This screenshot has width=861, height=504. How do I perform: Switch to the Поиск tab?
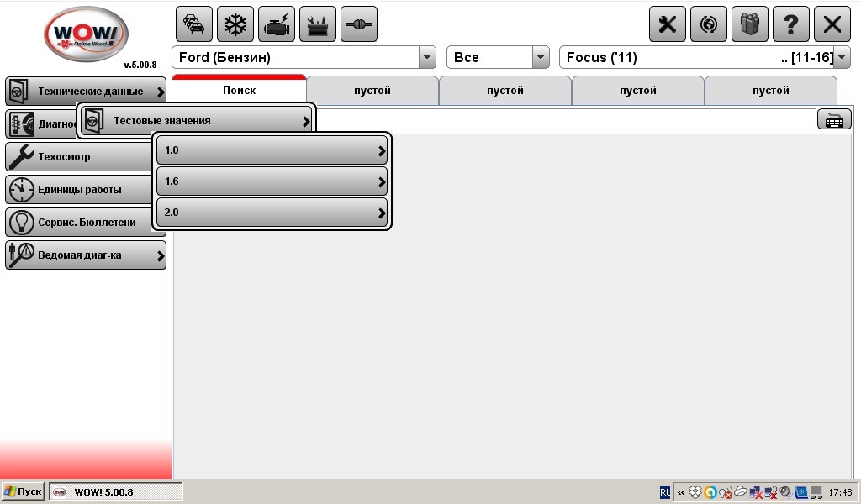pyautogui.click(x=239, y=91)
